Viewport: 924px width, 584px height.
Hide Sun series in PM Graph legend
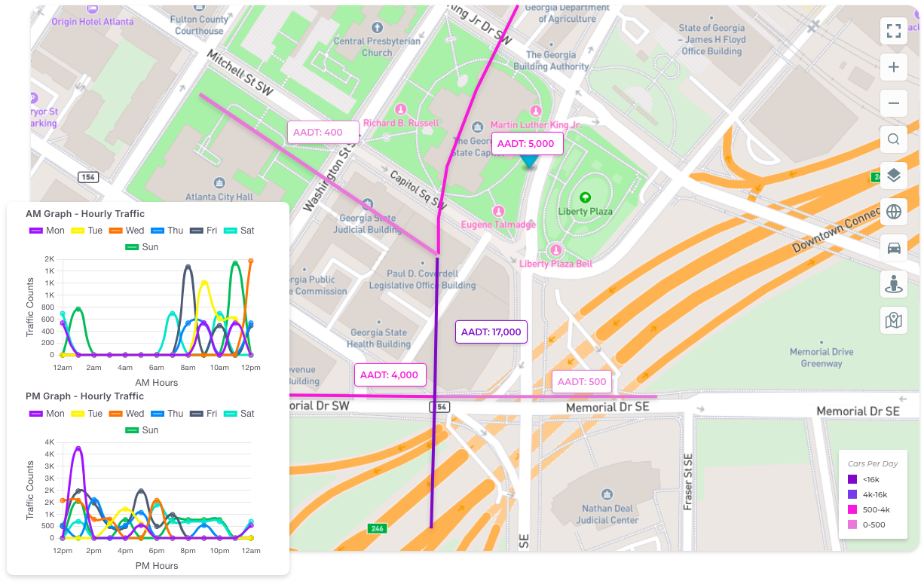pos(142,430)
